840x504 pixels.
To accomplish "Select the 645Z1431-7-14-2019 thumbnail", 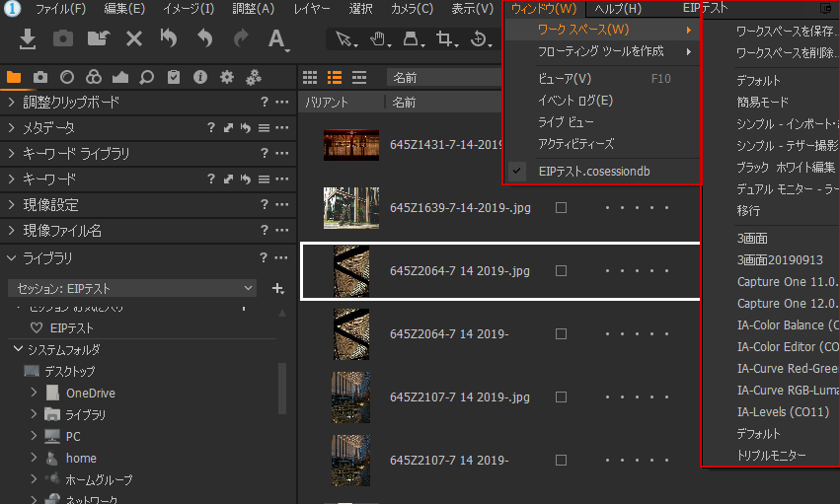I will tap(351, 145).
